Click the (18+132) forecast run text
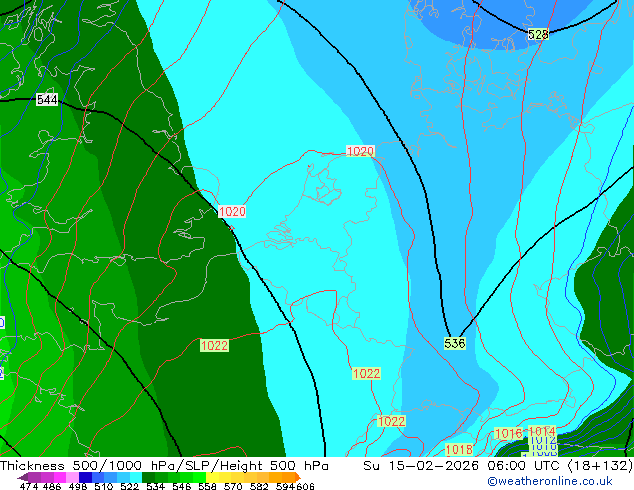The width and height of the screenshot is (634, 490). [x=600, y=466]
